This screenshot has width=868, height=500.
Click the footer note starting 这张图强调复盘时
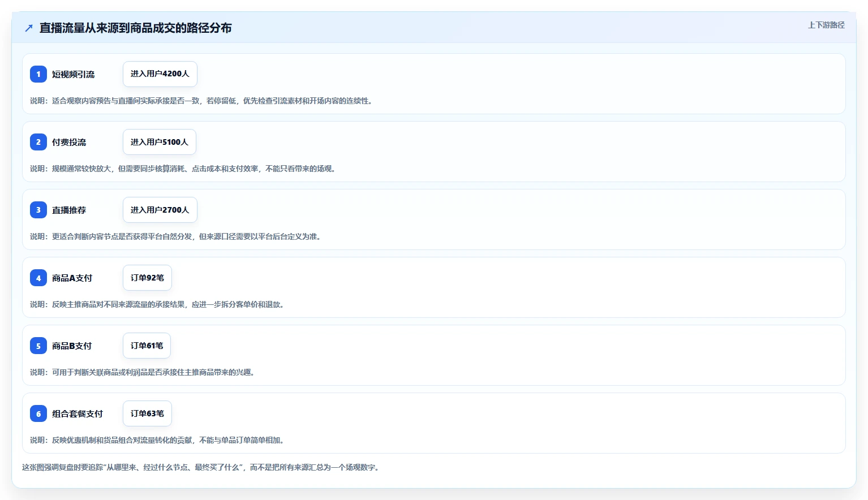(200, 467)
